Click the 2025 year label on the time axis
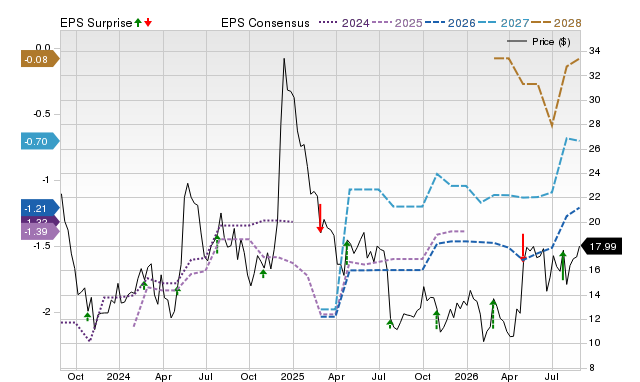 click(292, 376)
